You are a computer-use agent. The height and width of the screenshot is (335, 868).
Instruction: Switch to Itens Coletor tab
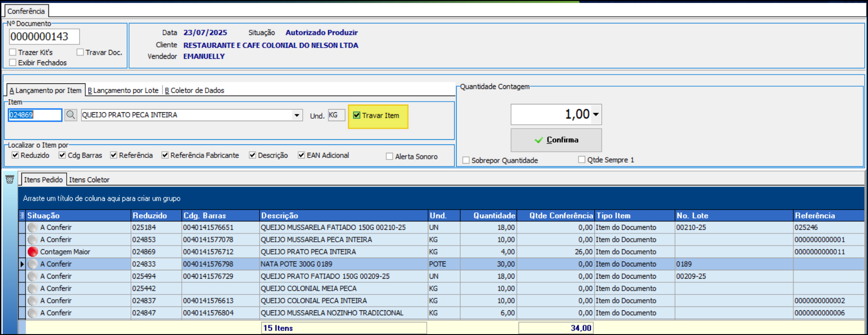[x=89, y=179]
